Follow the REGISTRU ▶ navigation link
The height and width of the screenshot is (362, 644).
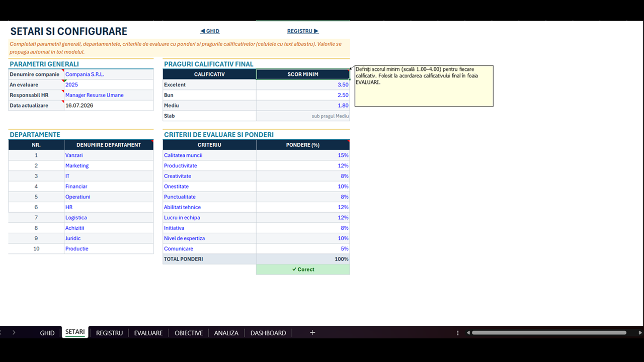point(303,31)
